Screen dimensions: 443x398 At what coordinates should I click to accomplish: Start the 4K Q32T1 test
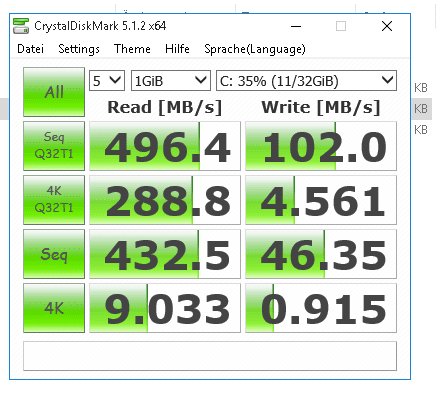[54, 200]
